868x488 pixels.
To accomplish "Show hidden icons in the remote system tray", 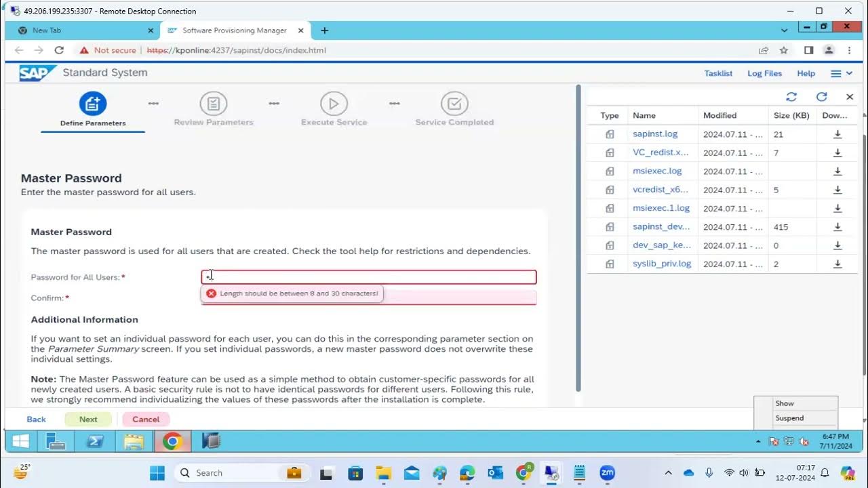I will point(759,442).
